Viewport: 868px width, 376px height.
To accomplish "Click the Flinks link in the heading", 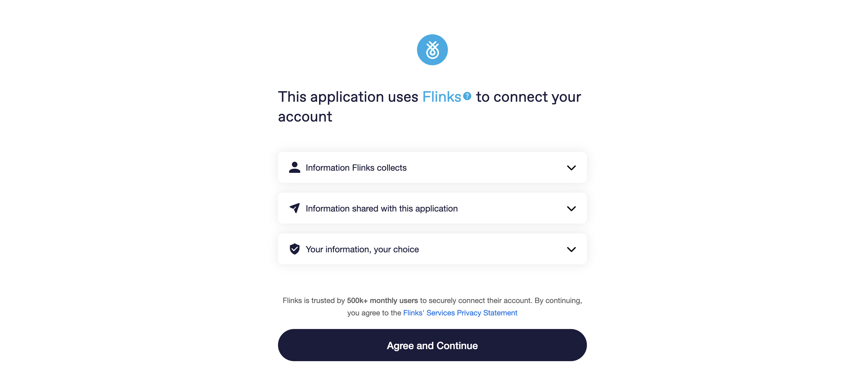I will point(442,97).
